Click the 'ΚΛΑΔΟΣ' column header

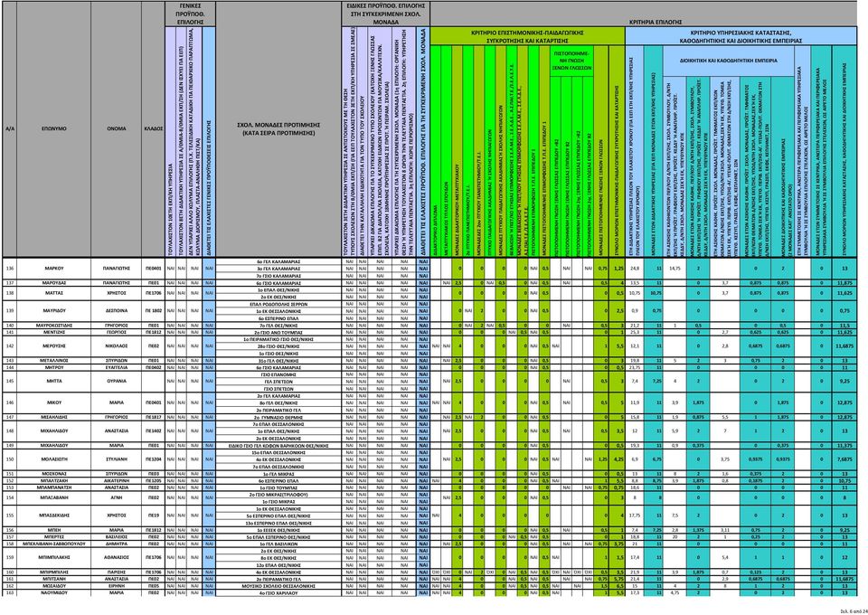153,128
